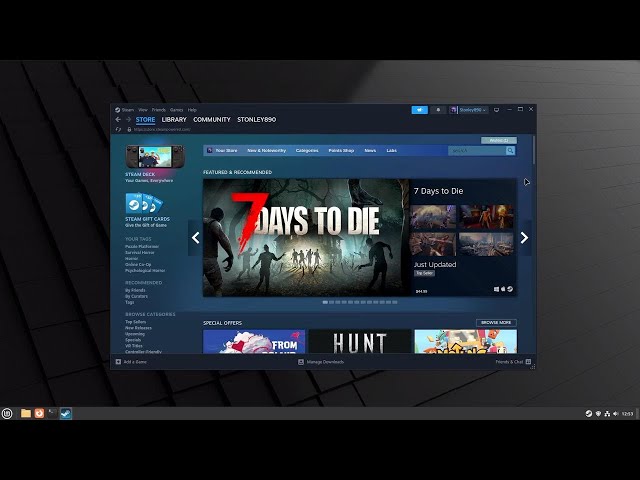This screenshot has width=640, height=480.
Task: Click the Your Store avatar icon
Action: 210,150
